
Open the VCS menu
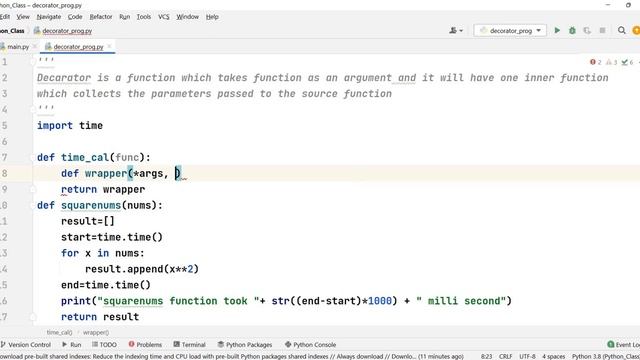(x=163, y=17)
